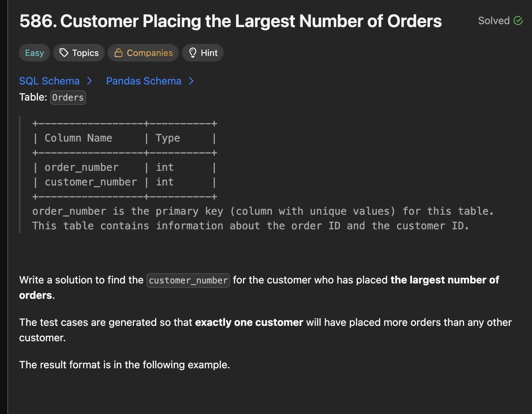The height and width of the screenshot is (414, 532).
Task: Click the green Solved checkmark icon
Action: pyautogui.click(x=518, y=20)
